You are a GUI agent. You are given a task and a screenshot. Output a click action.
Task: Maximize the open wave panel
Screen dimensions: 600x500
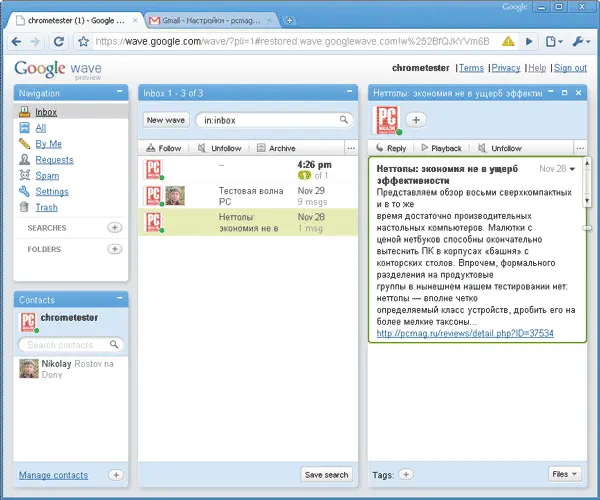565,93
